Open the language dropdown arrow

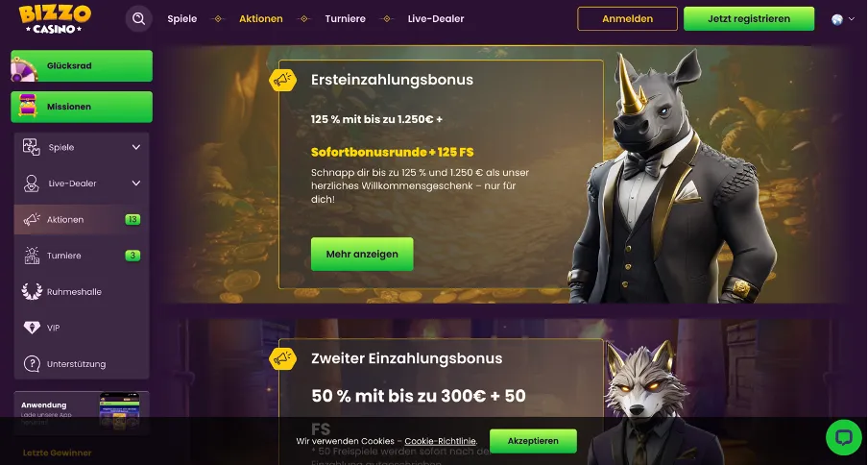[x=852, y=19]
